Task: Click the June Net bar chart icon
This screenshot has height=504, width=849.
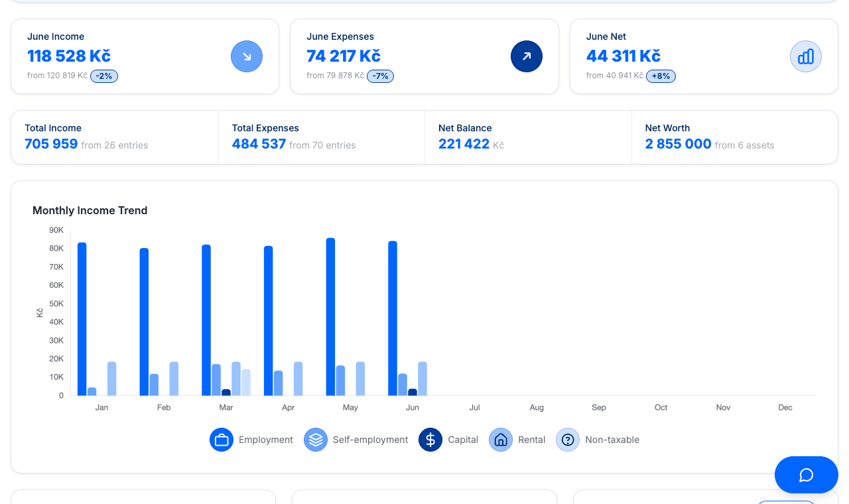Action: point(806,56)
